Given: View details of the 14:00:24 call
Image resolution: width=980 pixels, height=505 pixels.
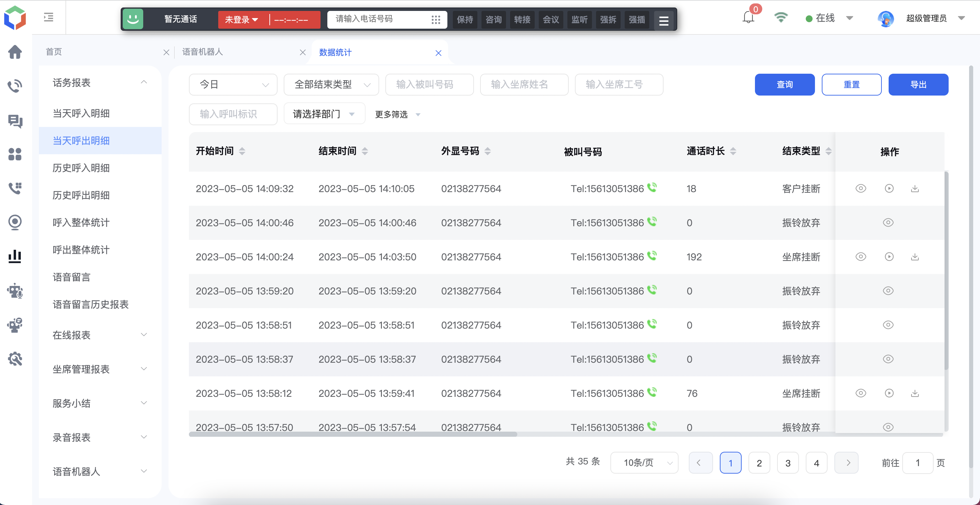Looking at the screenshot, I should [861, 257].
